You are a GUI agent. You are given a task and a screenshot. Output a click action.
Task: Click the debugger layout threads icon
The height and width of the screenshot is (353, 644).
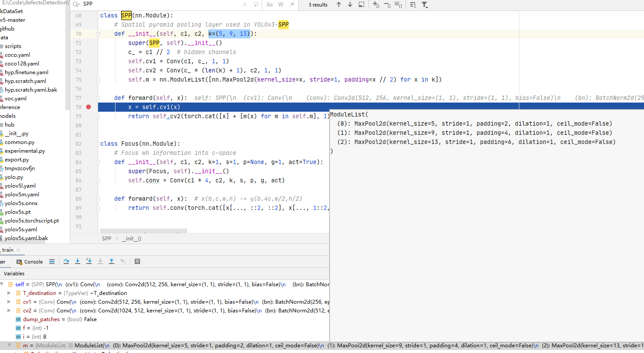click(x=52, y=262)
